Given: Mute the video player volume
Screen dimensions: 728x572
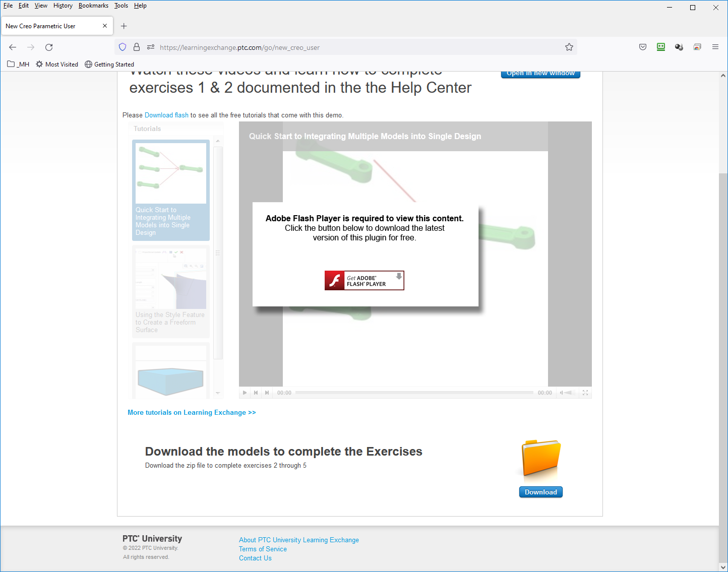Looking at the screenshot, I should (x=561, y=393).
